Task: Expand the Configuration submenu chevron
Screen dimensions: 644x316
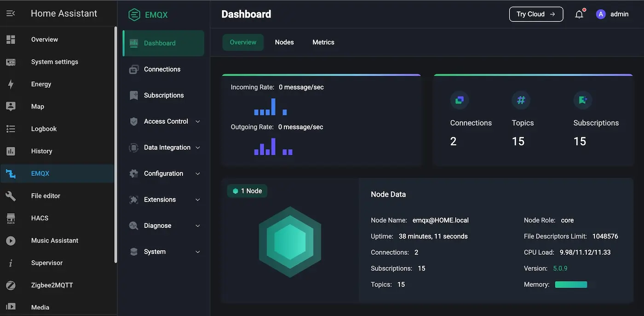Action: pos(198,174)
